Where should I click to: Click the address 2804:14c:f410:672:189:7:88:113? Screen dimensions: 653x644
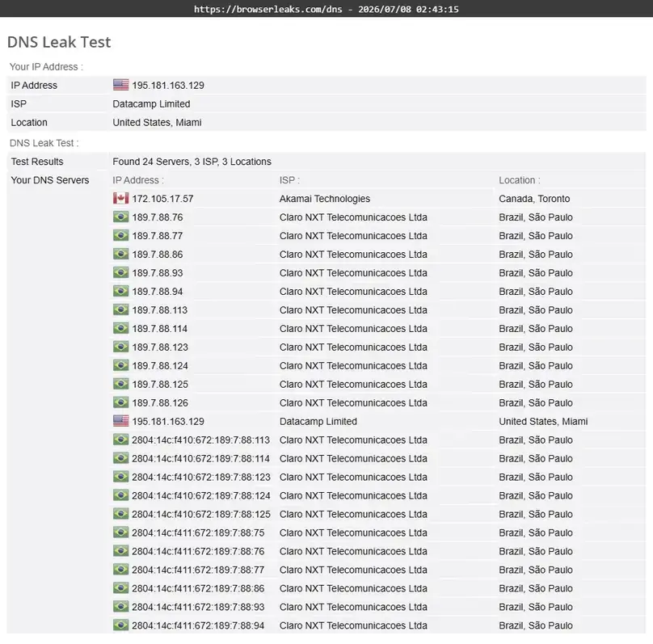pyautogui.click(x=200, y=440)
